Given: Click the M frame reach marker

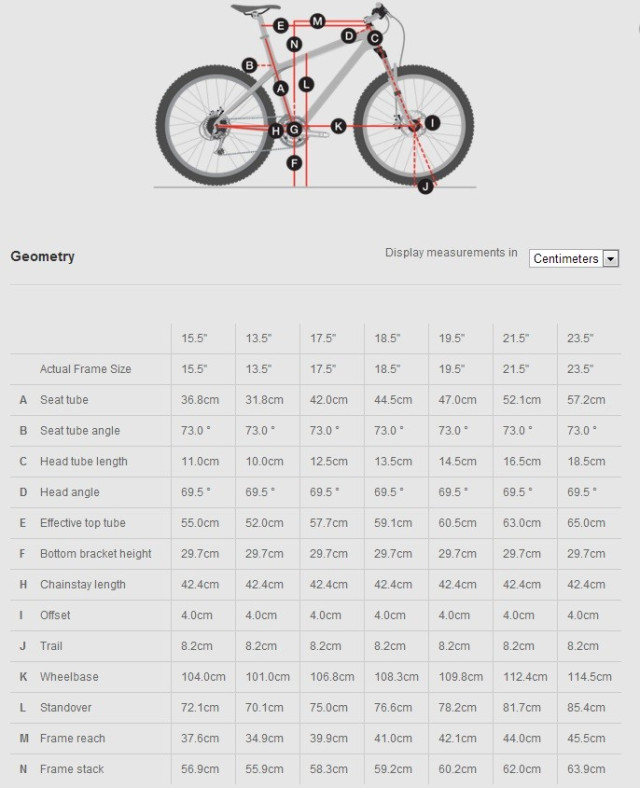Looking at the screenshot, I should 317,21.
